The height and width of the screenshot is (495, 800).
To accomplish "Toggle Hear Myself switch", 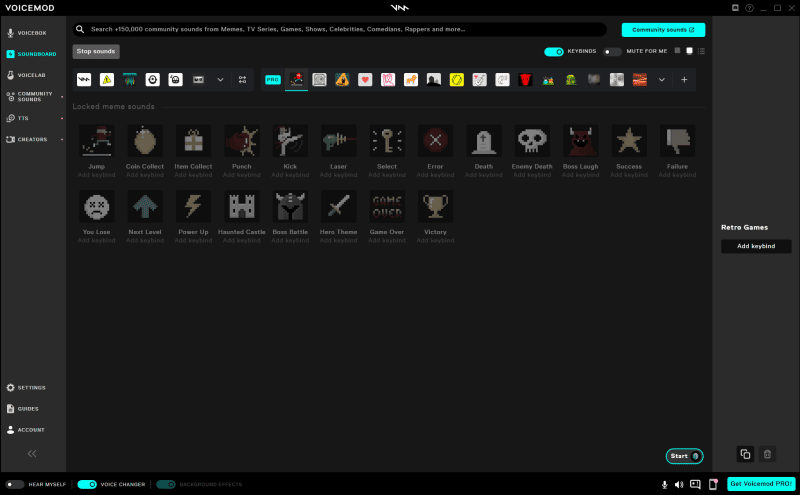I will [15, 484].
